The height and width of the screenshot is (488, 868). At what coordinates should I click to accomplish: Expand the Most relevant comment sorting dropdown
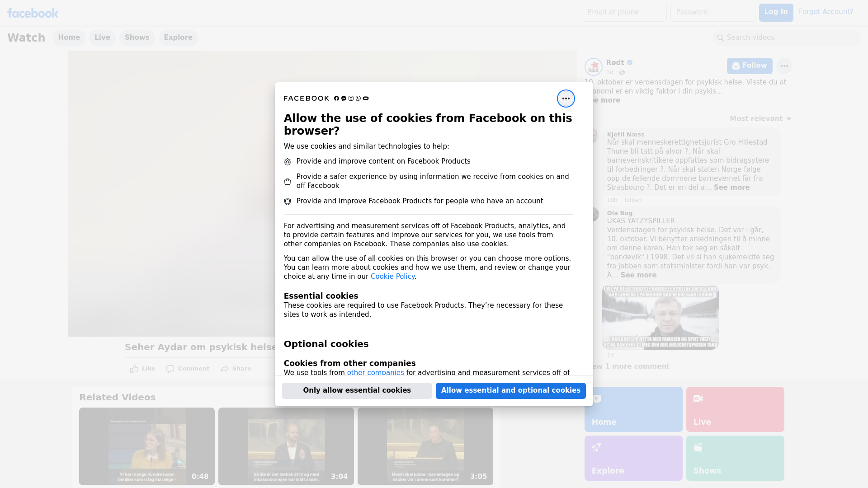pos(760,119)
